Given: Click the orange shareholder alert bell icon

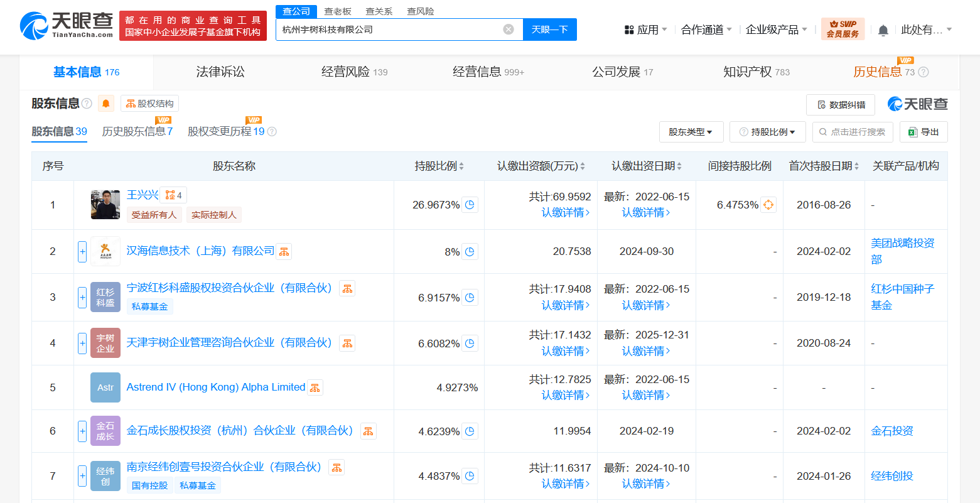Looking at the screenshot, I should pos(106,104).
